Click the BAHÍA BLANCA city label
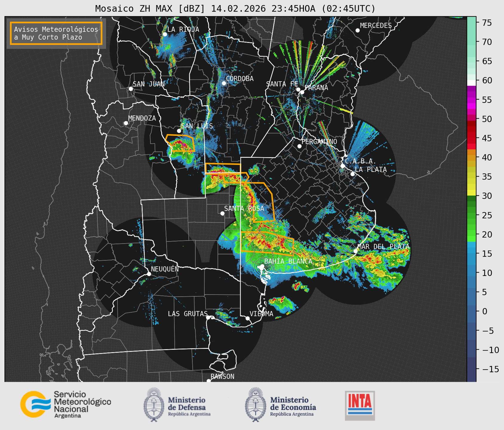The height and width of the screenshot is (430, 504). (x=288, y=261)
